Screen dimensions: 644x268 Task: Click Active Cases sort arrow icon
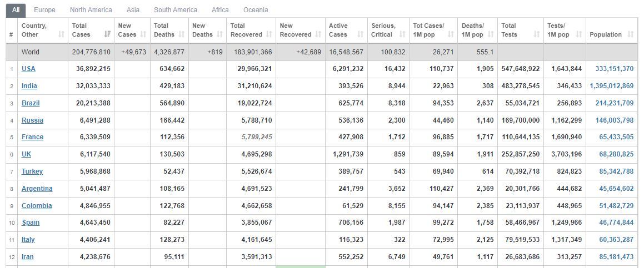point(360,34)
